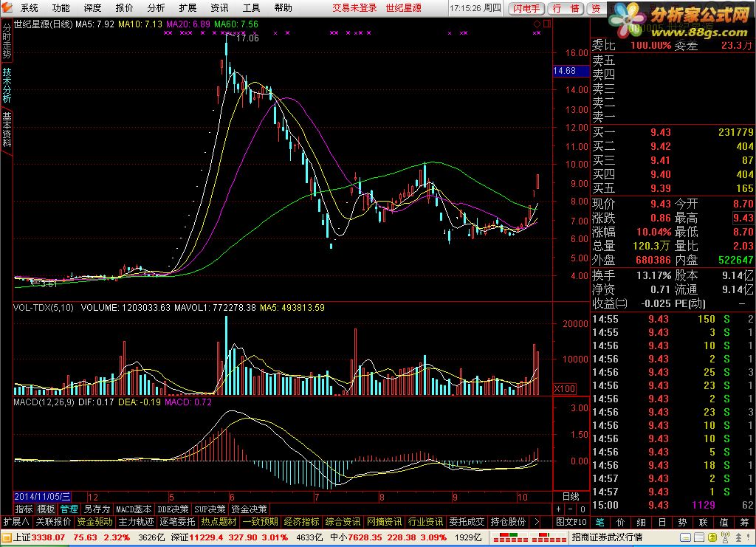
Task: Open 综合资讯 tab
Action: pos(343,522)
